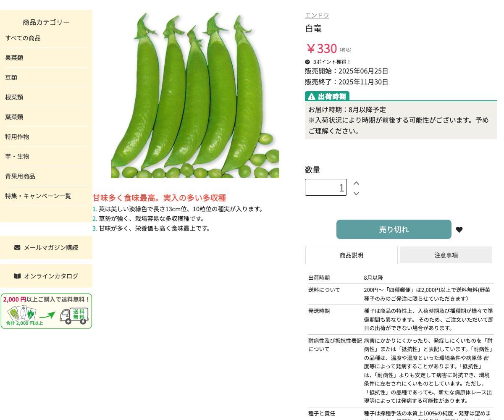The image size is (504, 420).
Task: Go to すべての商品 category
Action: click(23, 38)
